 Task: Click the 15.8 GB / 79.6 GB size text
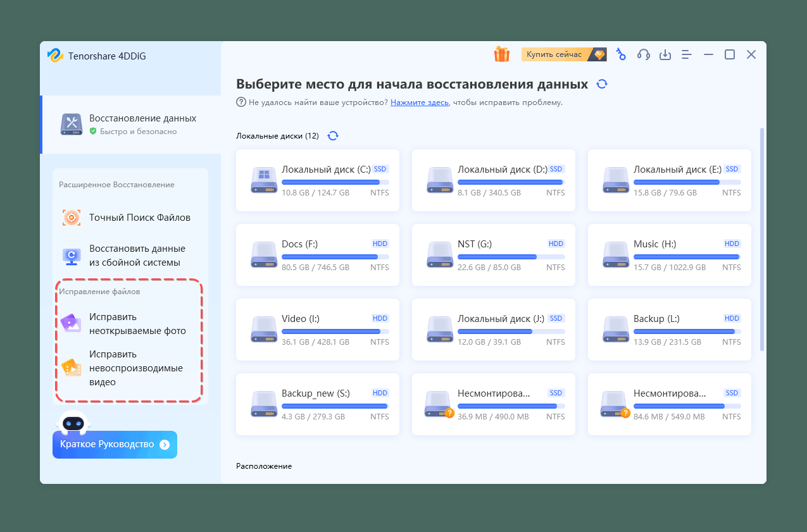click(665, 193)
